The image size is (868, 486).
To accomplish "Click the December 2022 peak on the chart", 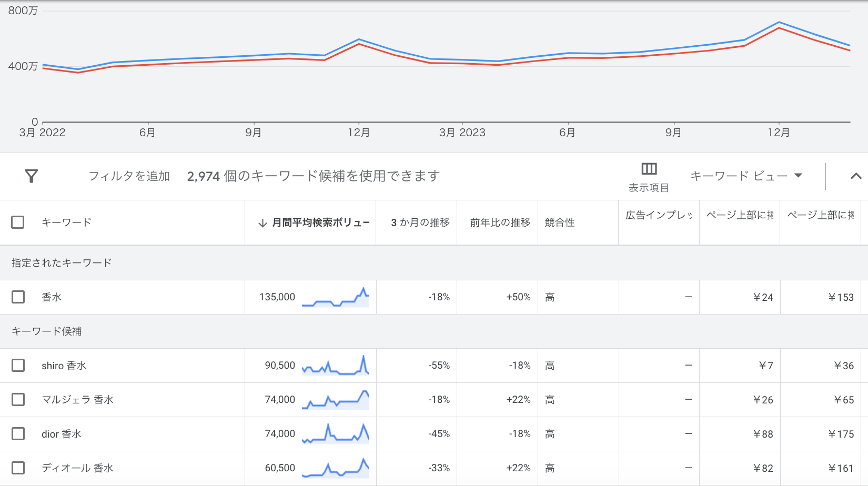I will tap(359, 39).
